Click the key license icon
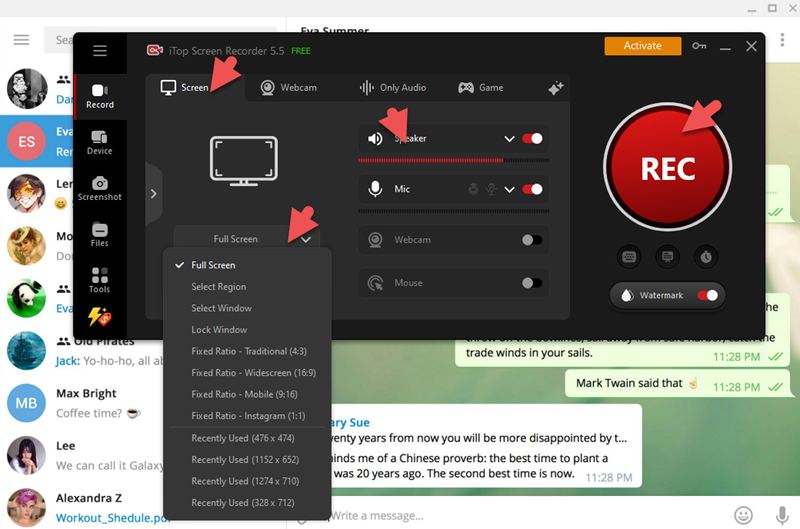The width and height of the screenshot is (800, 529). point(699,46)
